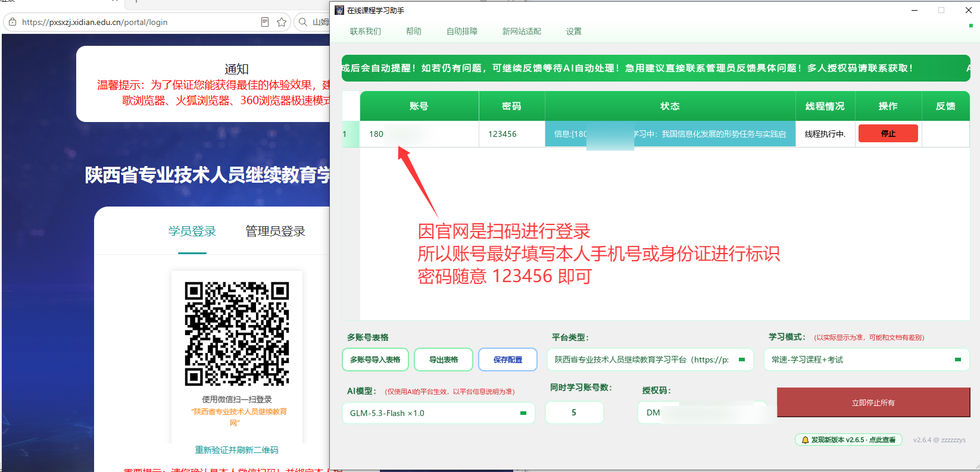The height and width of the screenshot is (472, 980).
Task: Click the reader view icon in the address bar
Action: (x=264, y=22)
